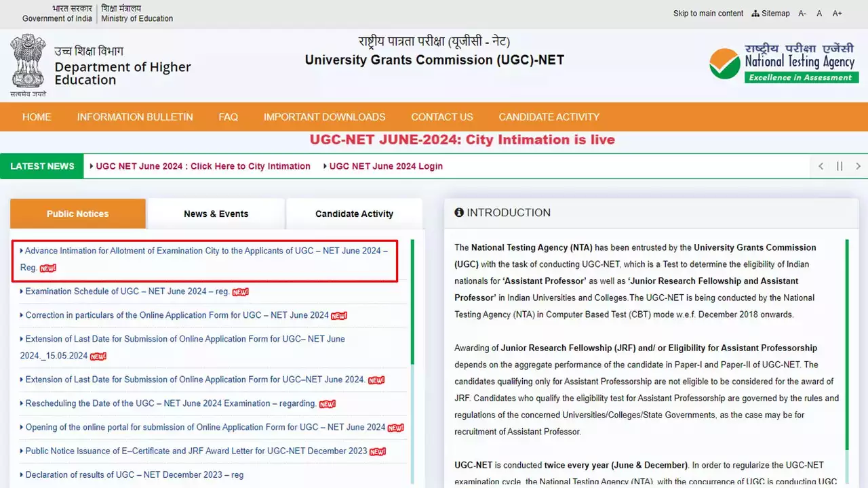This screenshot has width=868, height=488.
Task: Open Extension of Last Date notice dated 15.05.2024
Action: (x=182, y=347)
